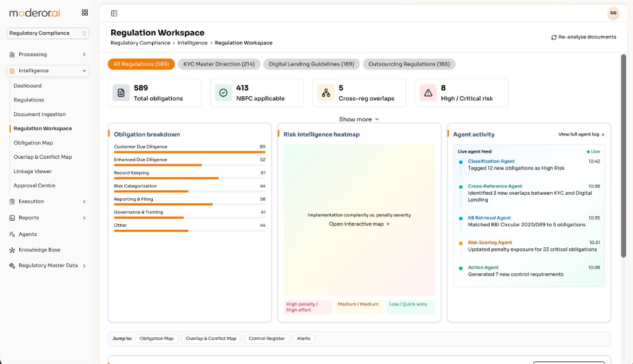Screen dimensions: 633x364
Task: Click the Execution icon in sidebar
Action: [x=12, y=201]
